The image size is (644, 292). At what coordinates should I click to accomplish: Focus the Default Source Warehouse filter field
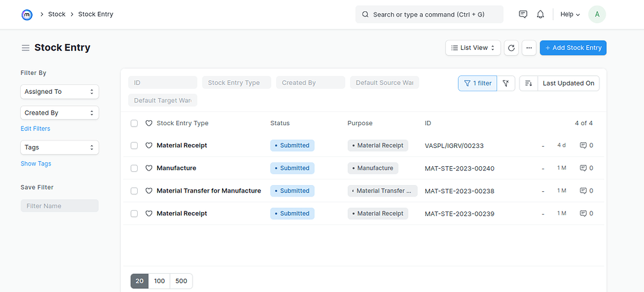pos(384,82)
